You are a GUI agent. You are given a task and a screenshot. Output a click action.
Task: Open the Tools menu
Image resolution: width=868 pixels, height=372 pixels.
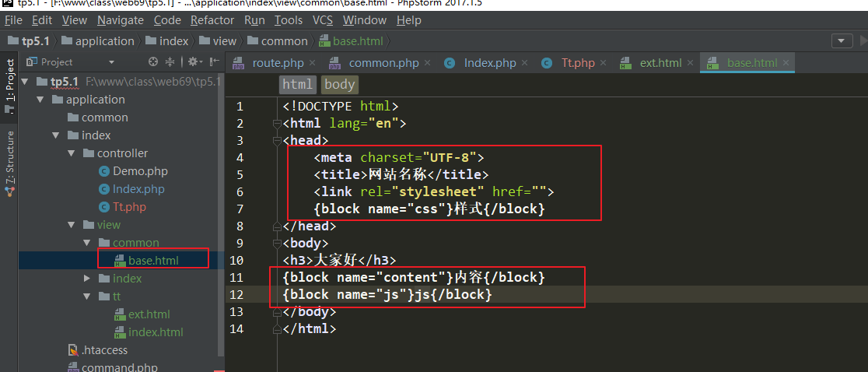289,20
